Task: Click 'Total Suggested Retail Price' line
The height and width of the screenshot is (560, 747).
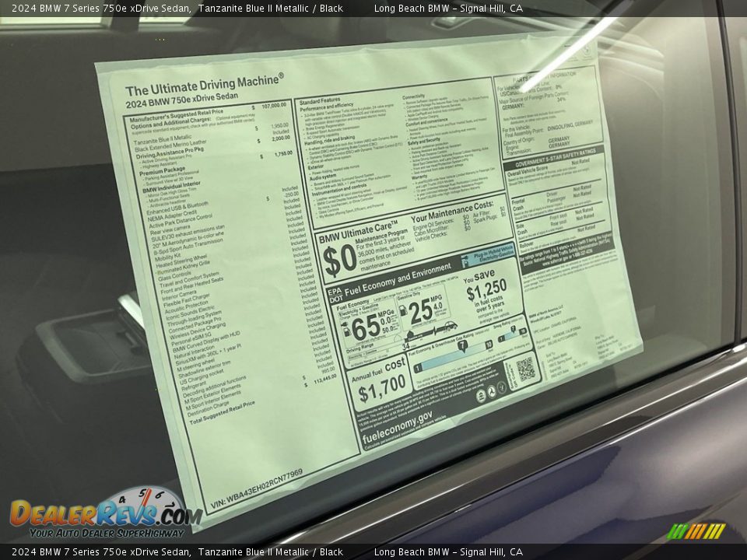Action: tap(222, 413)
